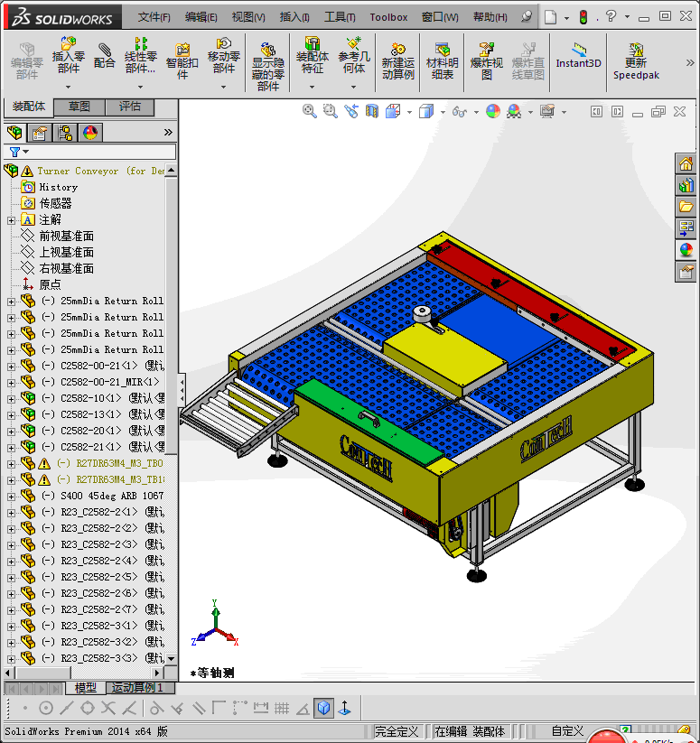Open View Palette in task pane

tap(686, 228)
